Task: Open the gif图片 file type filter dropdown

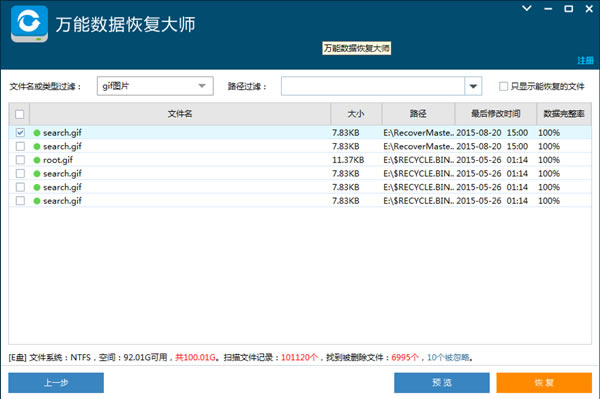Action: (155, 86)
